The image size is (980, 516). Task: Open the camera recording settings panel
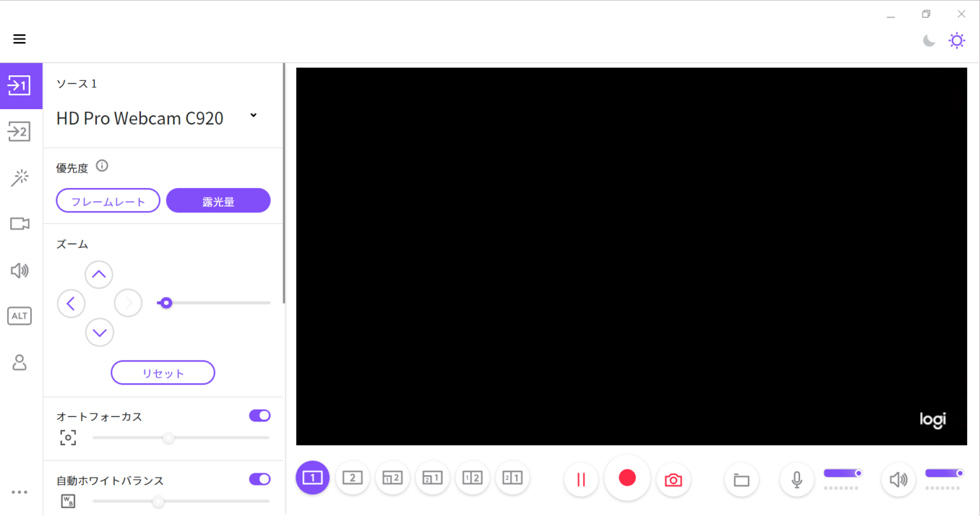tap(20, 224)
